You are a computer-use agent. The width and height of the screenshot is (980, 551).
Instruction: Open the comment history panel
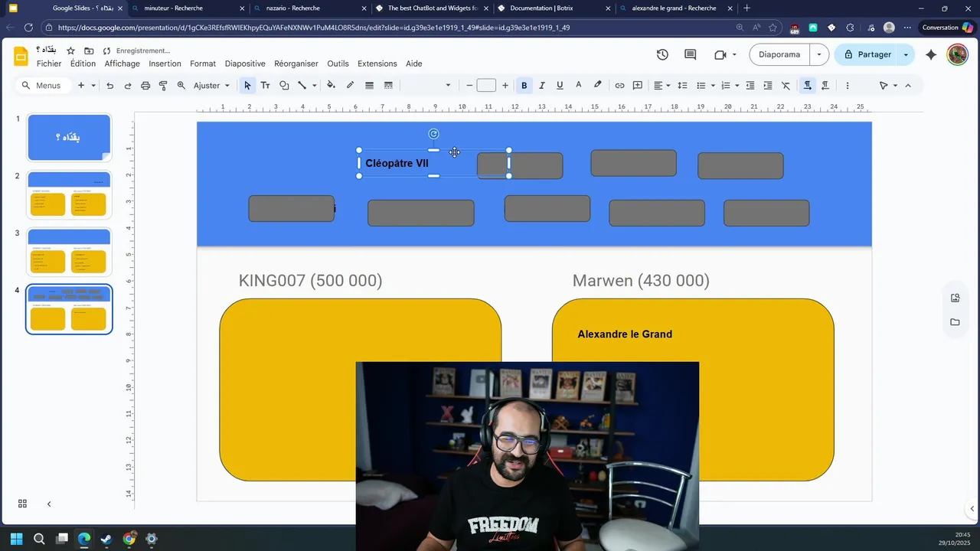pos(690,54)
